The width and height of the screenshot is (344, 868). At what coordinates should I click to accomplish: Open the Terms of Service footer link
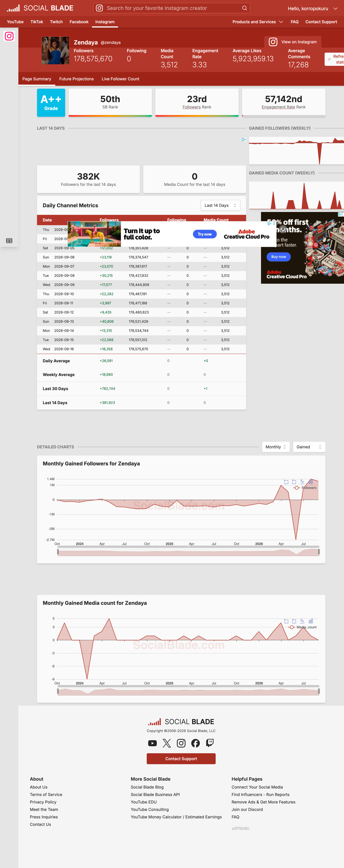(46, 795)
